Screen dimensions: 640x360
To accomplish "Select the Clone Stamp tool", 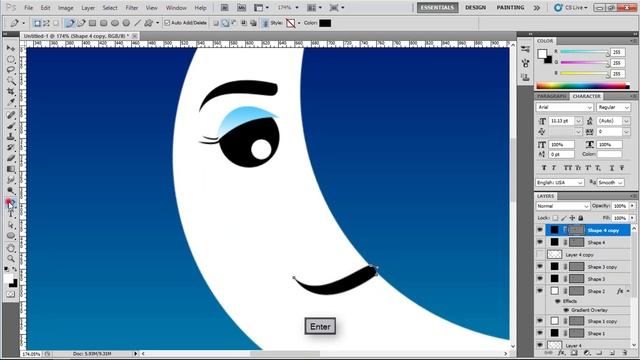I will [11, 137].
